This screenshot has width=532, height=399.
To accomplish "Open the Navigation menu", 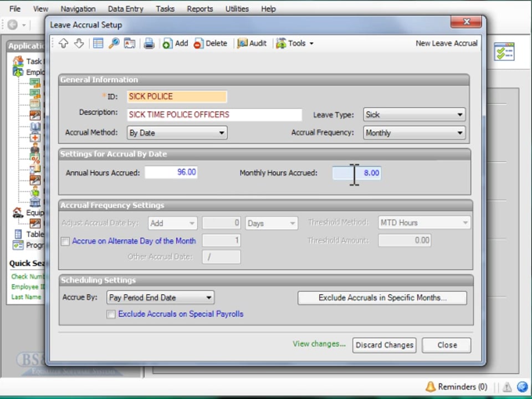I will (x=78, y=9).
